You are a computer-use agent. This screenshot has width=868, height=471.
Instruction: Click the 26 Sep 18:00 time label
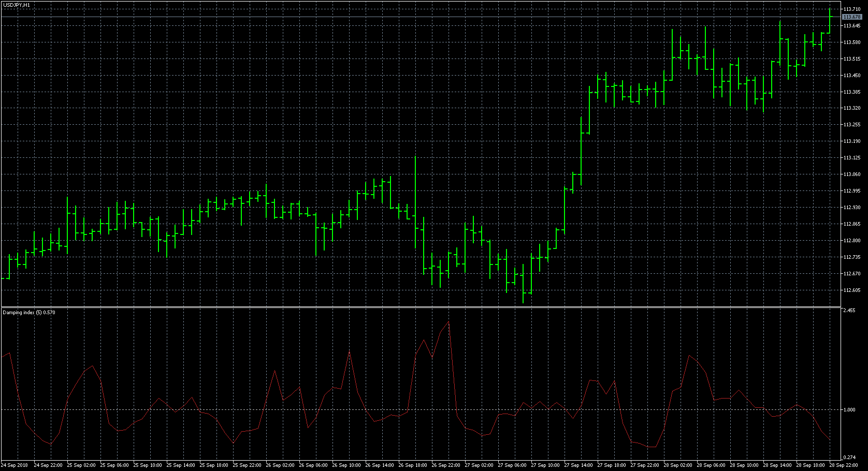tap(413, 465)
